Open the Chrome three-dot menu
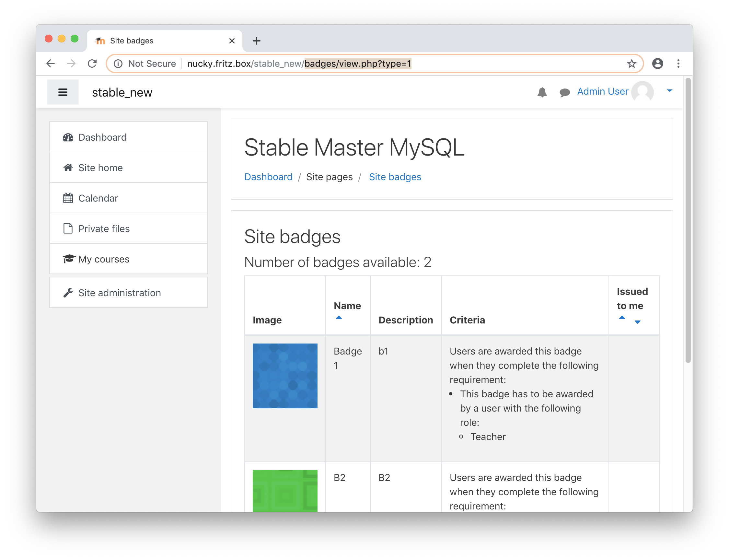The width and height of the screenshot is (729, 560). coord(678,63)
